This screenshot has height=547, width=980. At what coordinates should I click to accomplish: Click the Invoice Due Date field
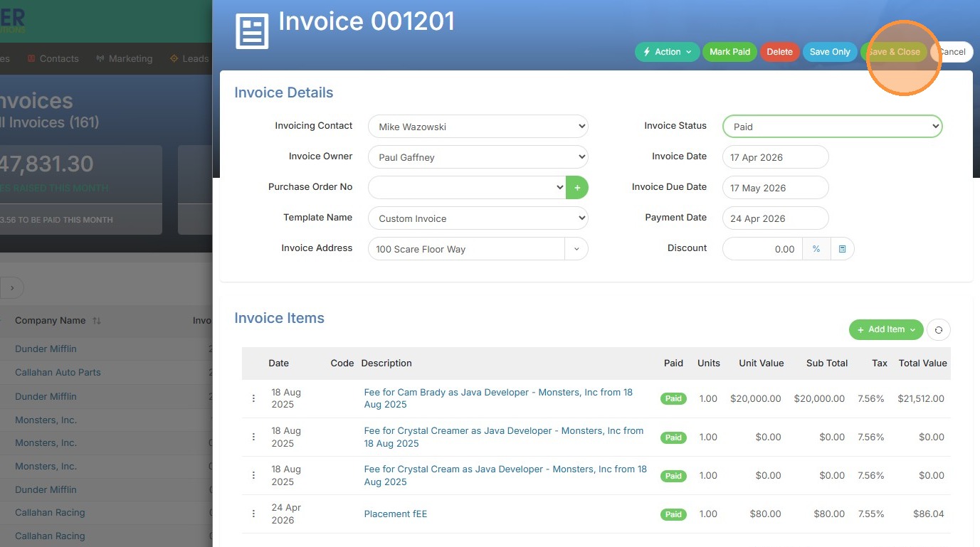pyautogui.click(x=776, y=188)
